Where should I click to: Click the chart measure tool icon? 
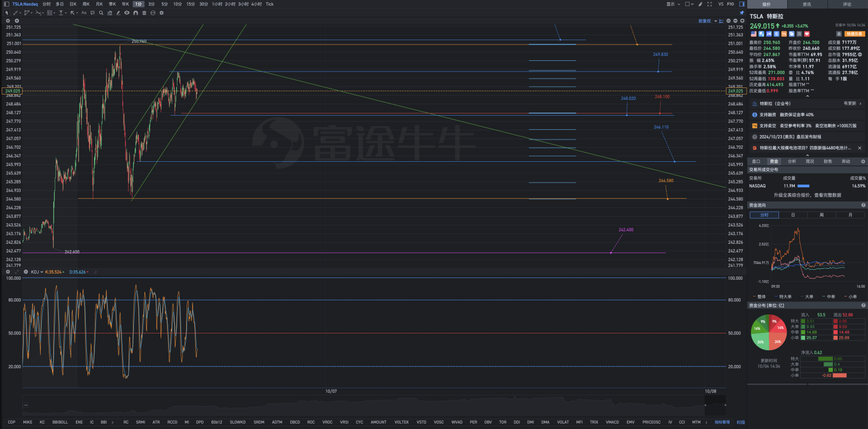[x=110, y=12]
